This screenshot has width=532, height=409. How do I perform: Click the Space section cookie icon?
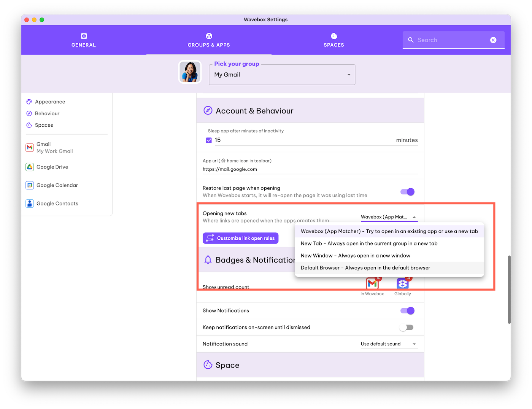tap(208, 365)
